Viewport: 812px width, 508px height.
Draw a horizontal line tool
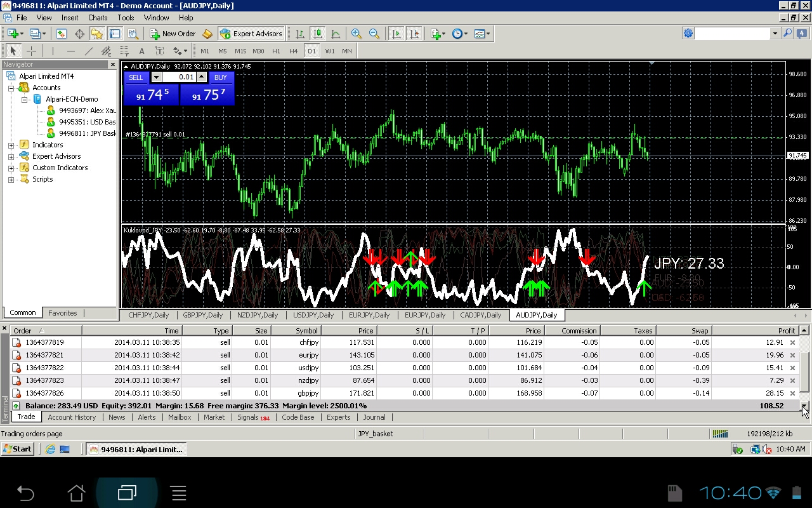coord(70,51)
